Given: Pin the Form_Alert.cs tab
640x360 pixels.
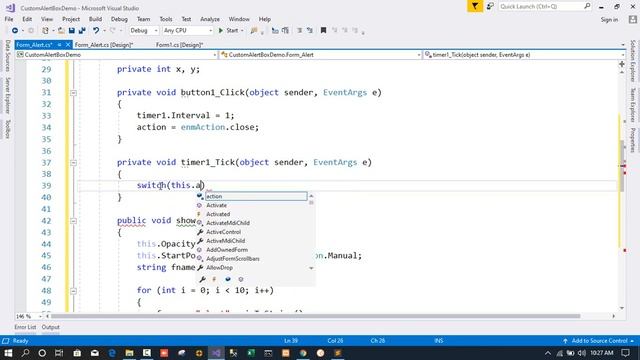Looking at the screenshot, I should 59,45.
